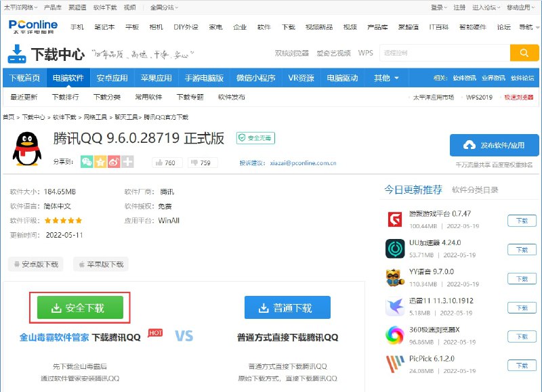Download YY语音 via 下载 button
The height and width of the screenshot is (392, 542).
point(522,279)
